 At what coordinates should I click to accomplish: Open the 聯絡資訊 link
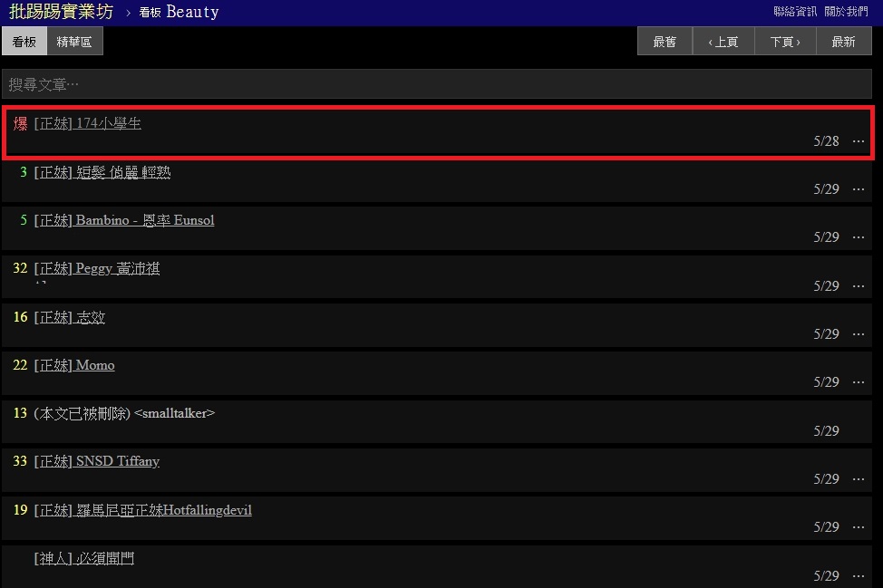[794, 12]
